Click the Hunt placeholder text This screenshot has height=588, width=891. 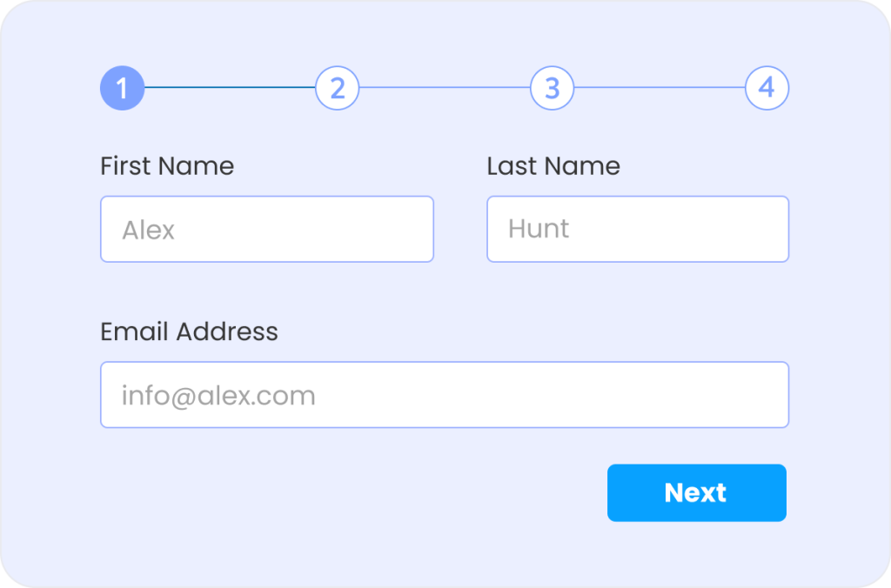coord(539,229)
